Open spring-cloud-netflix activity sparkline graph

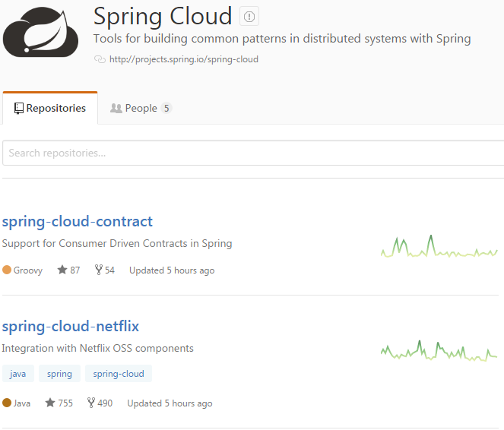[439, 350]
